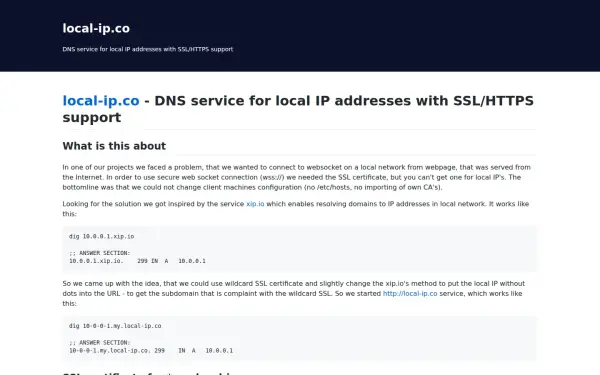Click the '10-0-0-1.my.local-ip.co. 299 IN A' answer line

pyautogui.click(x=151, y=351)
